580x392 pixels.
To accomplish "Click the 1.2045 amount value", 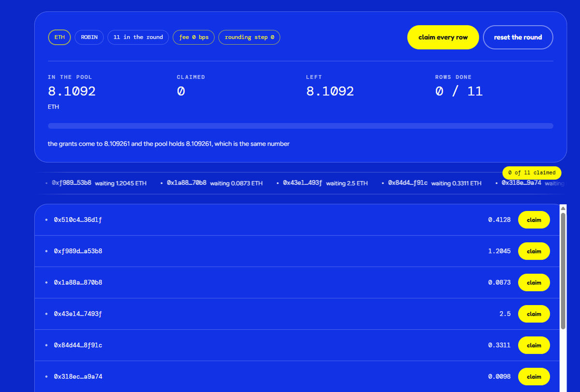I will coord(499,251).
